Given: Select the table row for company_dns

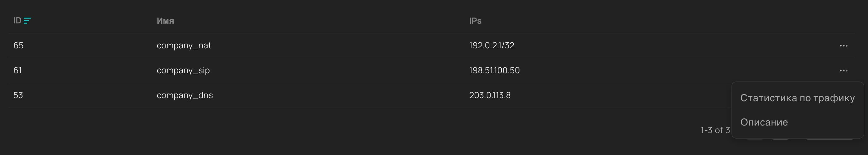Looking at the screenshot, I should click(x=337, y=95).
